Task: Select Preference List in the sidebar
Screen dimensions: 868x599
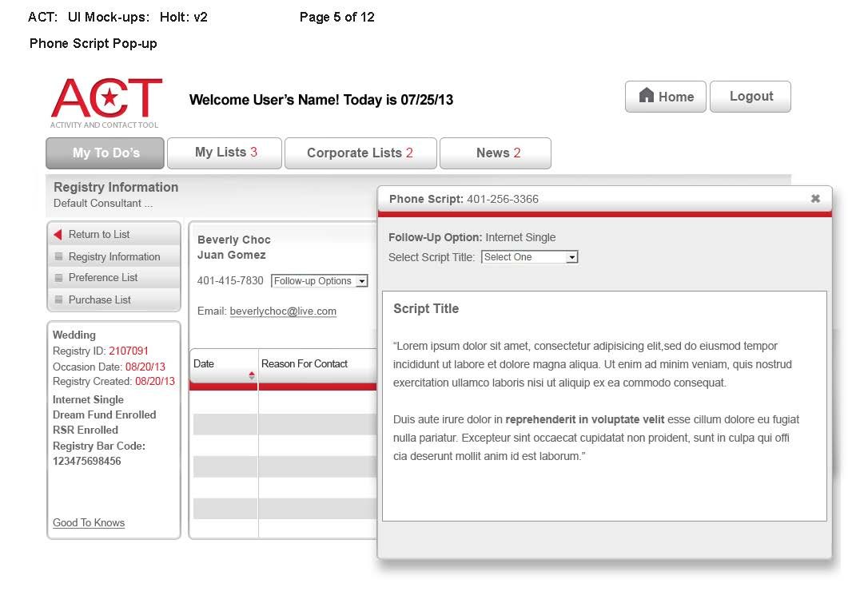Action: [x=103, y=278]
